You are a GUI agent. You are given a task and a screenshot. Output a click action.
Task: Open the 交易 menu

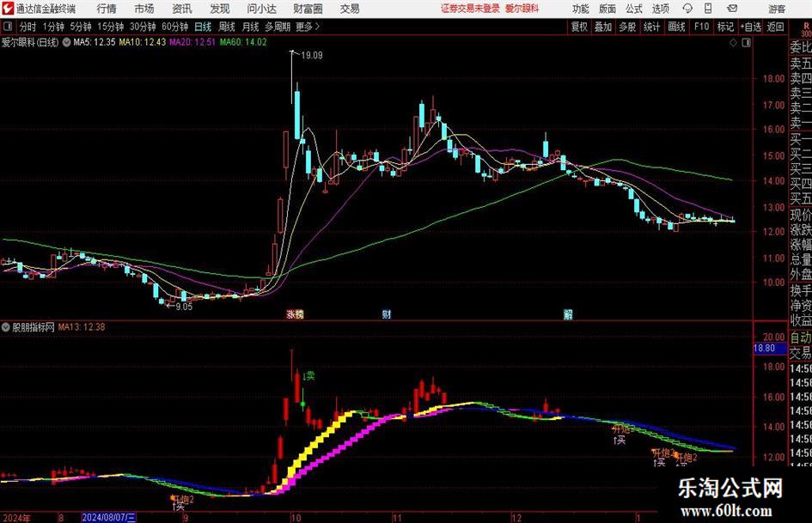(350, 9)
